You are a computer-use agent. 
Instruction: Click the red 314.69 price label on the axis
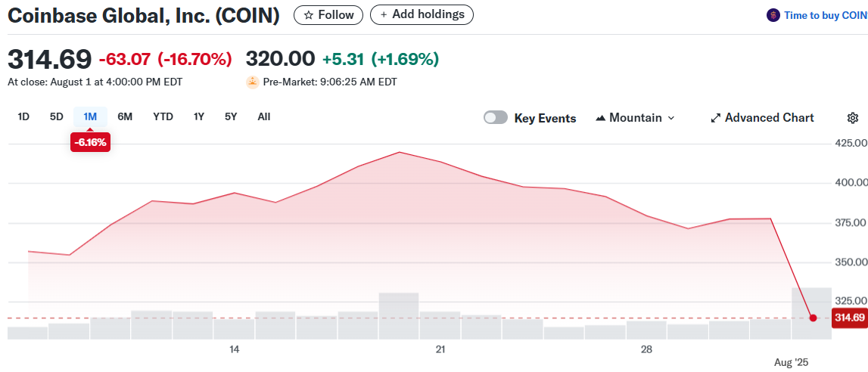[850, 318]
